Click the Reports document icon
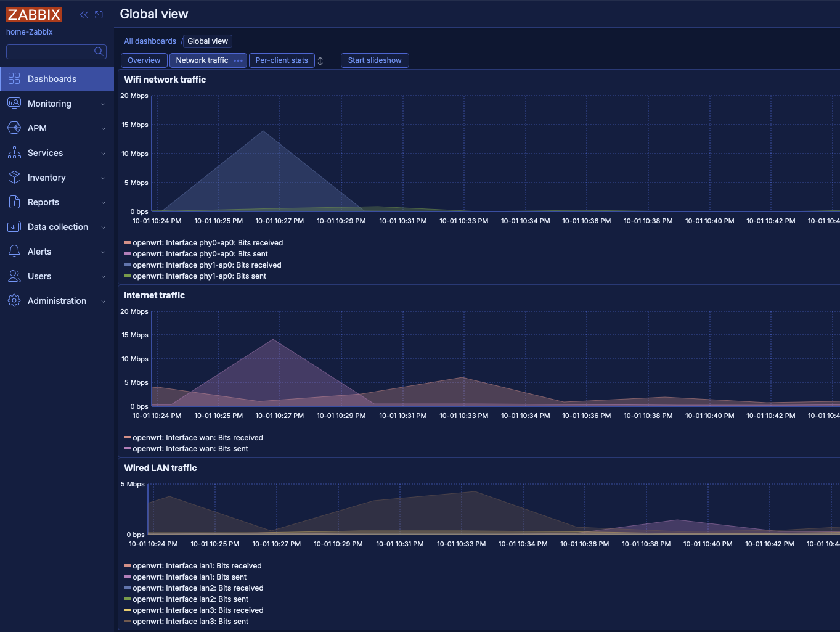This screenshot has width=840, height=632. point(14,202)
